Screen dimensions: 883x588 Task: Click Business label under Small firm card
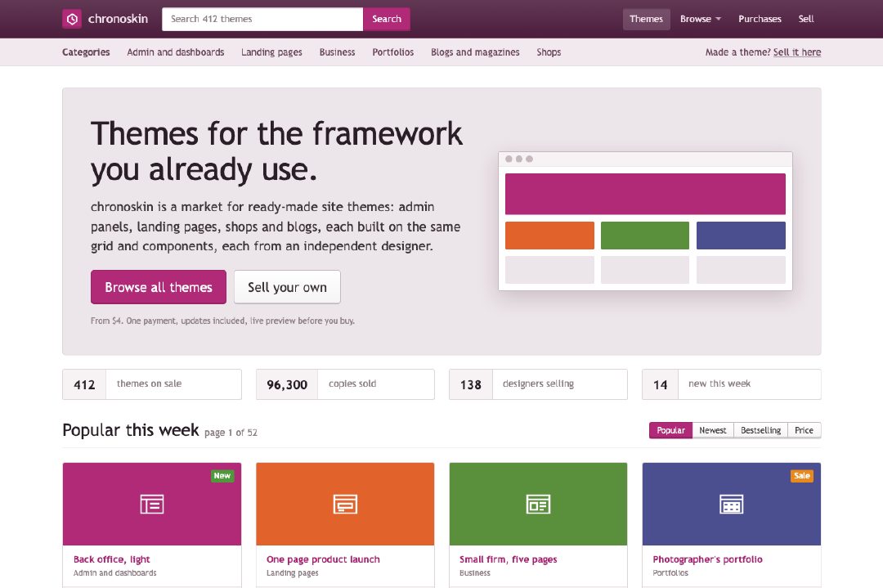[475, 572]
